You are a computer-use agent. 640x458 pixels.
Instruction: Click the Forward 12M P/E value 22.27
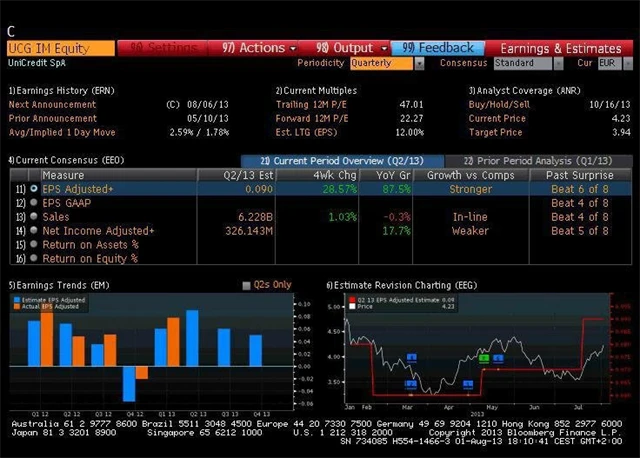pyautogui.click(x=411, y=118)
